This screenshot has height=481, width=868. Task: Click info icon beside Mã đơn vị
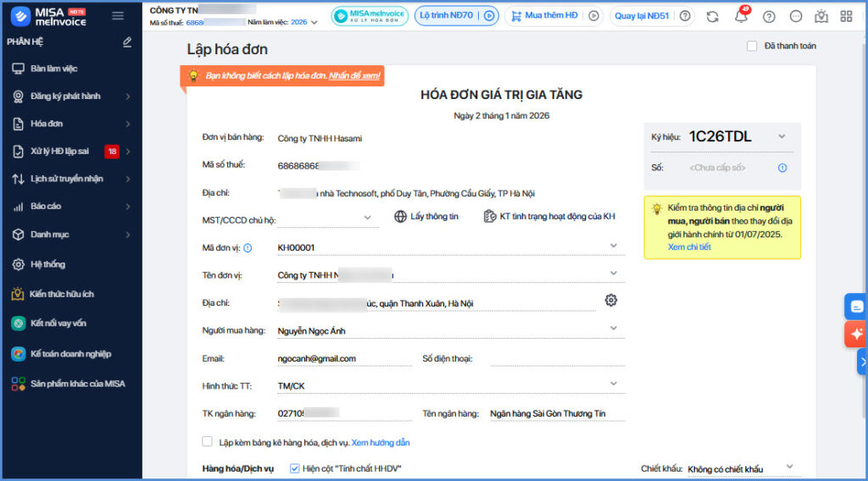pos(248,248)
